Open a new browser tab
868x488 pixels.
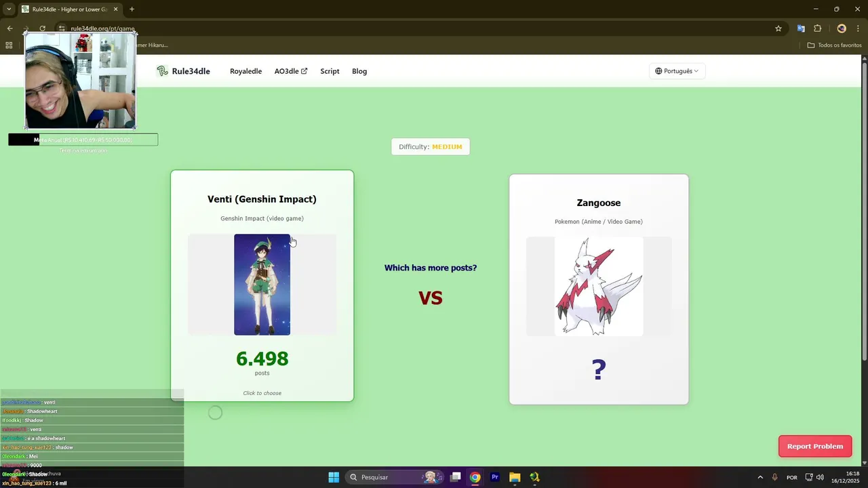(132, 9)
